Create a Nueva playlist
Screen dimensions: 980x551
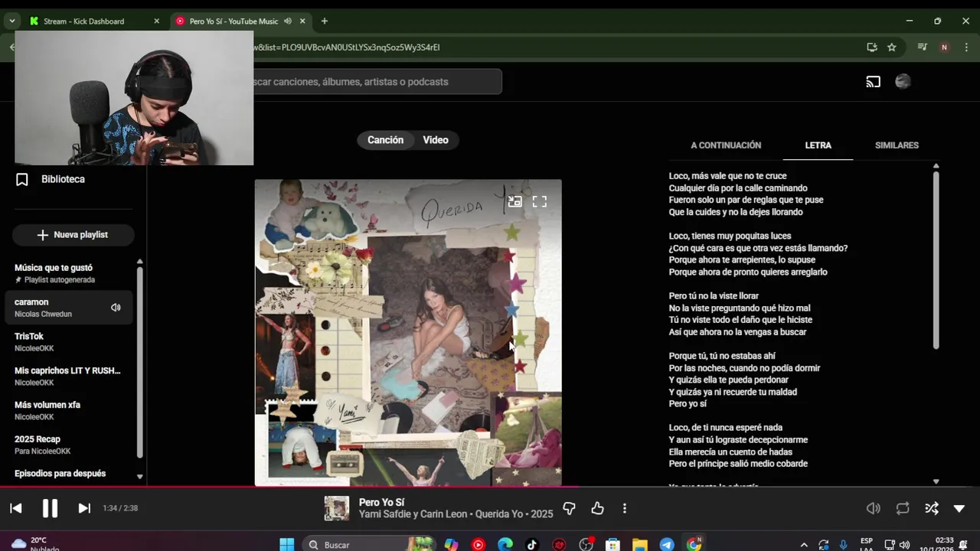73,235
